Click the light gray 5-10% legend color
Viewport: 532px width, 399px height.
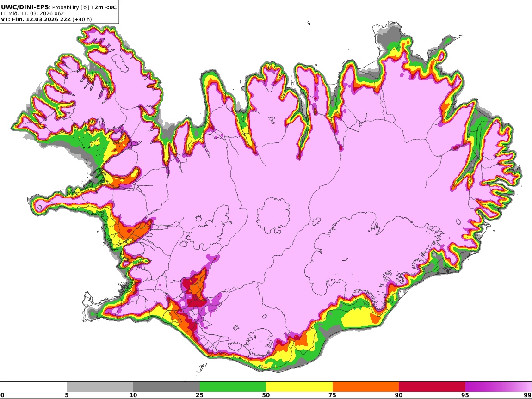(100, 387)
